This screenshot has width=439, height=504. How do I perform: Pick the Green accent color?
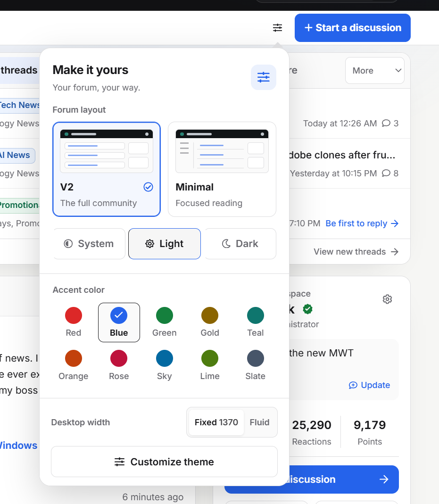tap(165, 322)
